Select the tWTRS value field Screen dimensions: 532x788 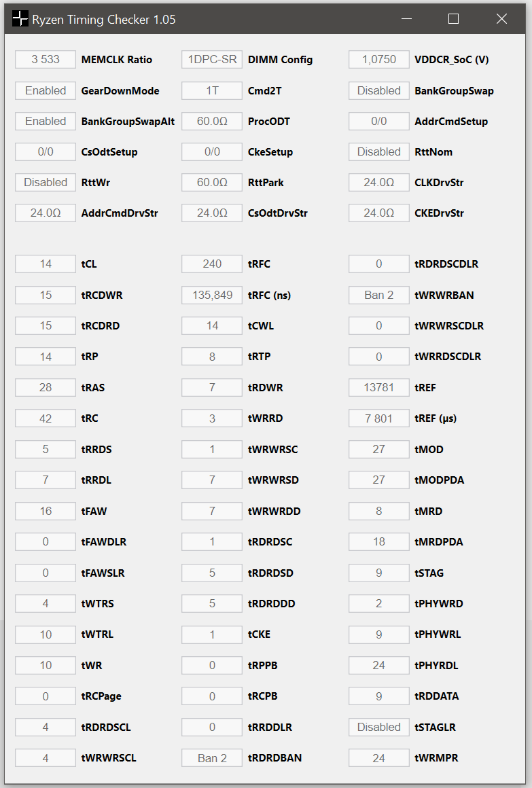click(x=46, y=603)
